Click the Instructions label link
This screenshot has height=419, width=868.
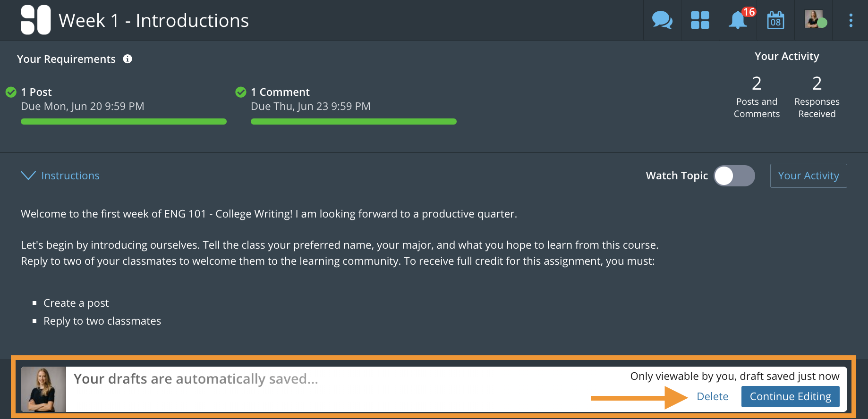[x=70, y=176]
